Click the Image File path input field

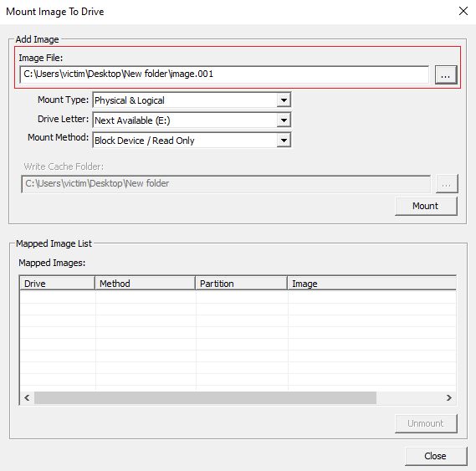224,74
